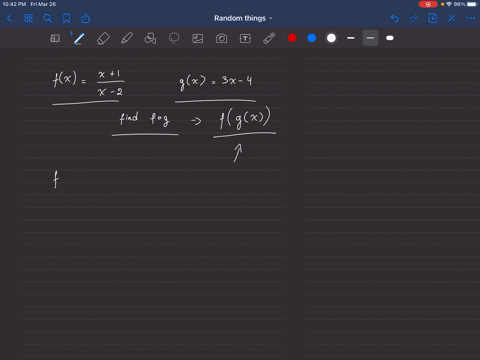Tap the screen recording indicator in status bar
Viewport: 480px width, 360px height.
(x=428, y=4)
